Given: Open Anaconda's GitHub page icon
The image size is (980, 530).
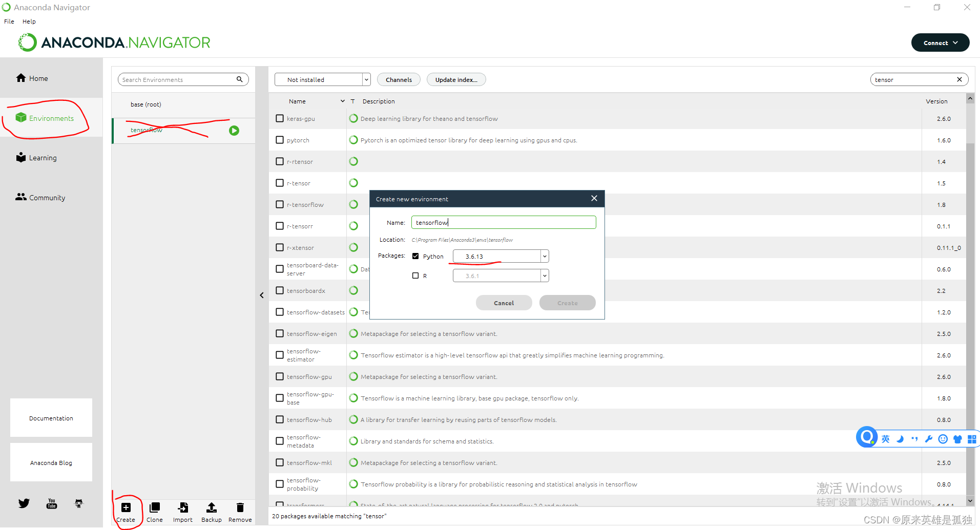Looking at the screenshot, I should (x=78, y=503).
